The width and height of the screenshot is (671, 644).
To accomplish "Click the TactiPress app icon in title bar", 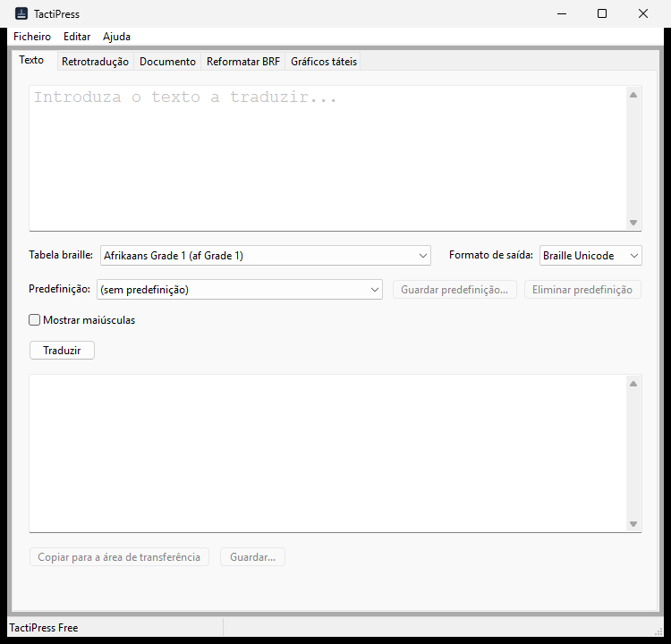I will 21,13.
